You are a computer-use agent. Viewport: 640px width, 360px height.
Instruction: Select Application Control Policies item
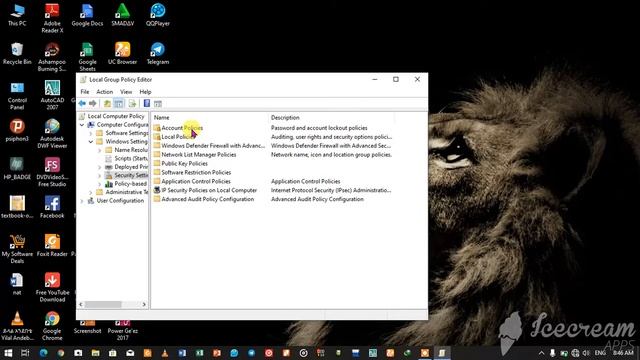coord(196,181)
